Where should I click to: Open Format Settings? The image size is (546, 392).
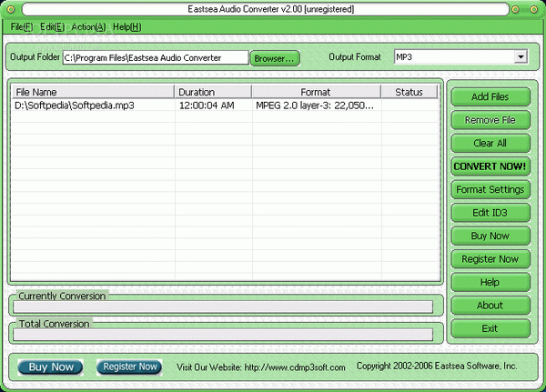(x=490, y=189)
